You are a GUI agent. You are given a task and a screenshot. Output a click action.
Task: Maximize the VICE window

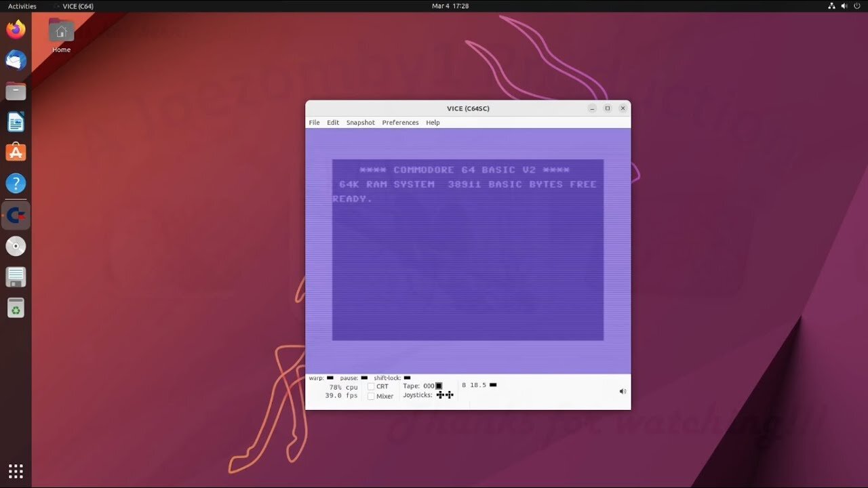coord(608,108)
